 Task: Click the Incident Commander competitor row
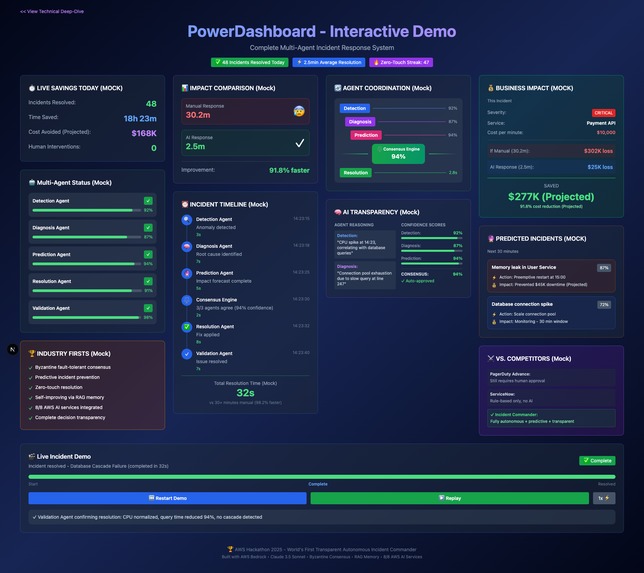[x=551, y=418]
